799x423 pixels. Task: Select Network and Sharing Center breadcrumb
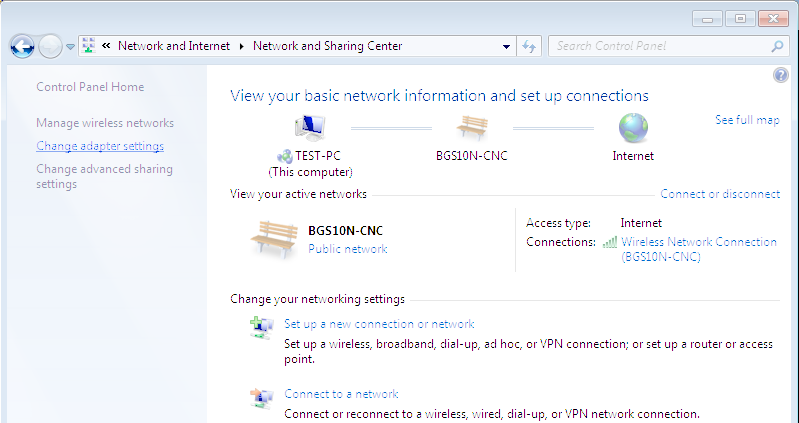pyautogui.click(x=328, y=46)
